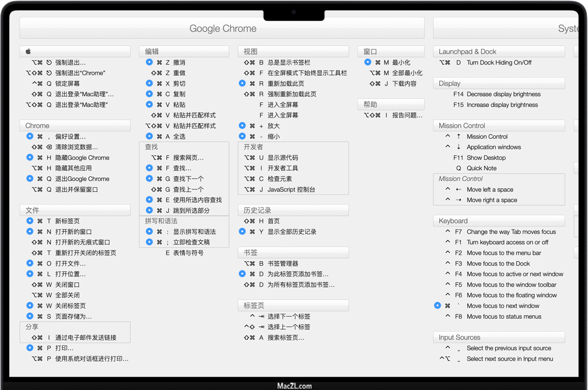Click the blue dot next to 剪切

[x=149, y=83]
